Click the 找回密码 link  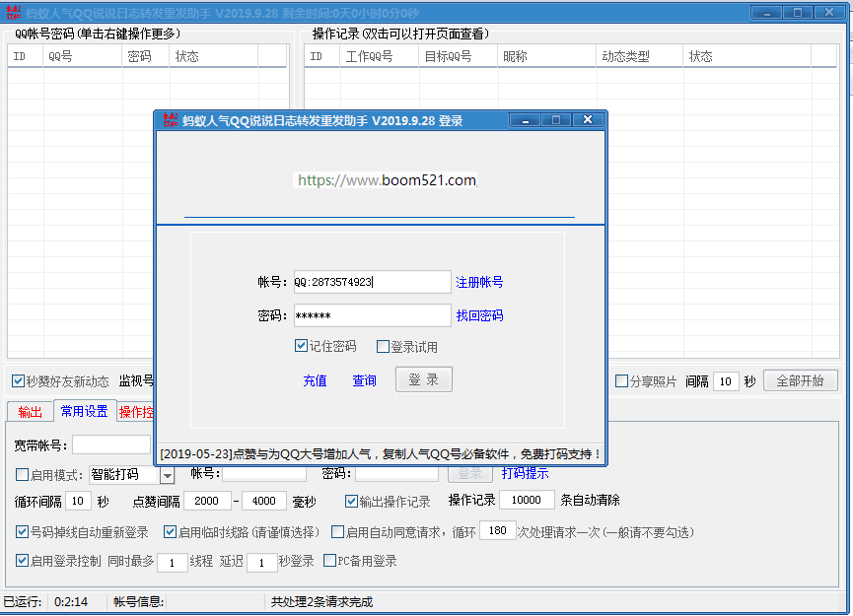pyautogui.click(x=479, y=315)
